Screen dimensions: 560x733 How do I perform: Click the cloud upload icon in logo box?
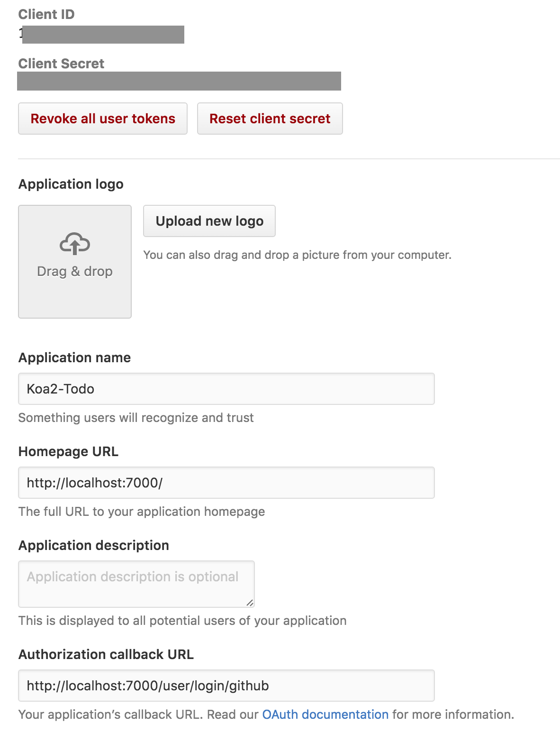[x=75, y=244]
